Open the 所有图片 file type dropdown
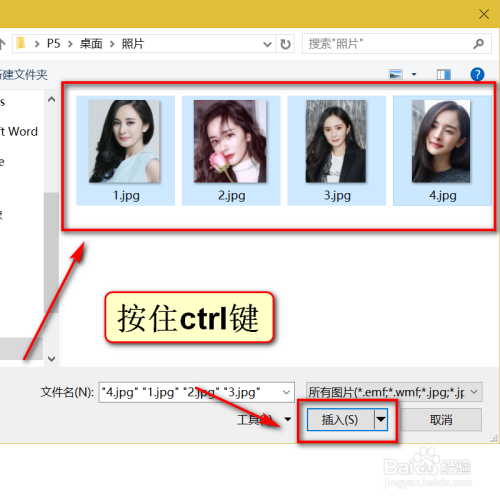 tap(394, 392)
